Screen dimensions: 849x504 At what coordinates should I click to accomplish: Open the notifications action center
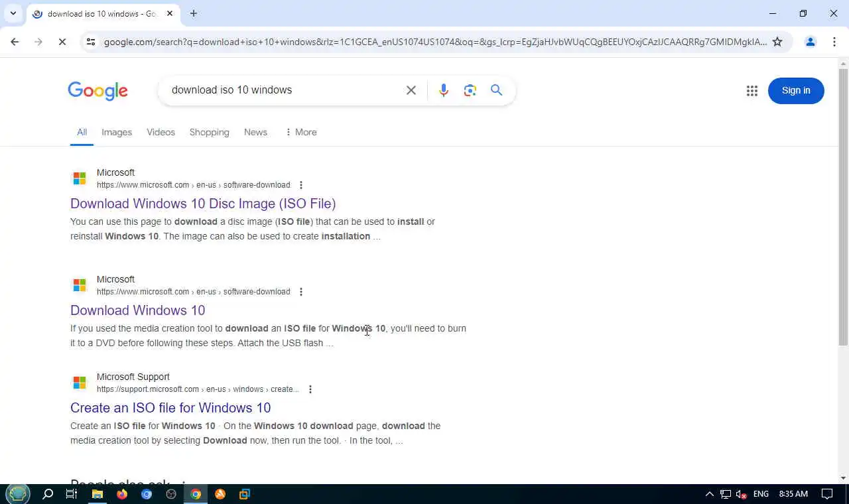827,494
